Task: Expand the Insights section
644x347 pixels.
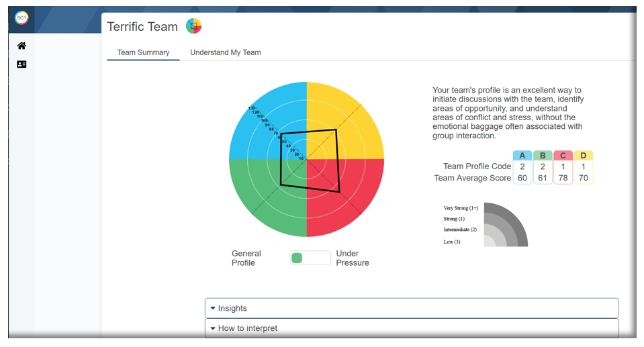Action: point(412,308)
